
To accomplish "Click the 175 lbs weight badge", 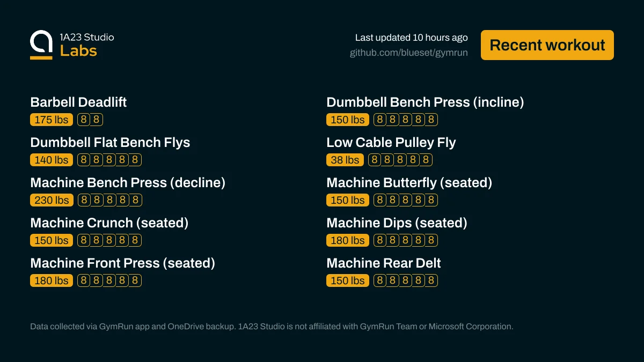I will [x=52, y=120].
